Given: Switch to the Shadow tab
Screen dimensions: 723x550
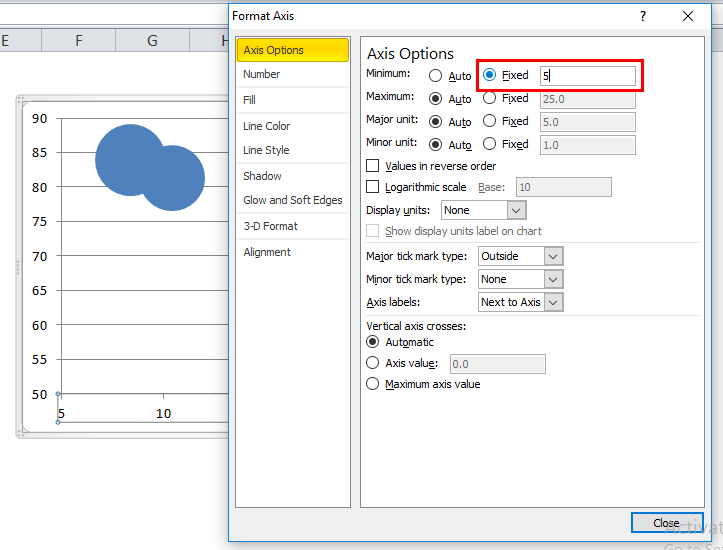Looking at the screenshot, I should (293, 176).
